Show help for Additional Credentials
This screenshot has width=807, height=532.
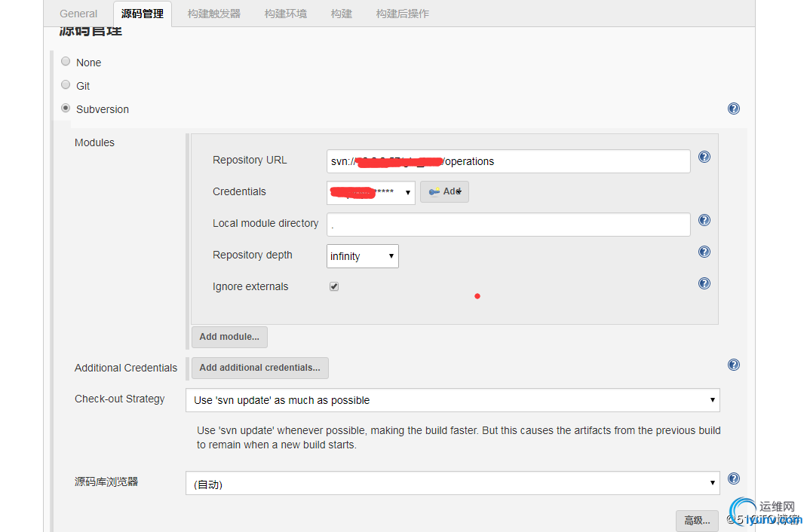tap(733, 365)
